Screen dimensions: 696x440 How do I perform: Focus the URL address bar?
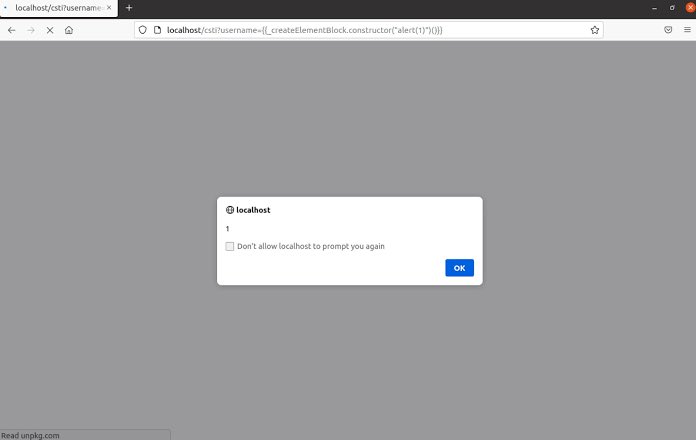click(x=368, y=30)
